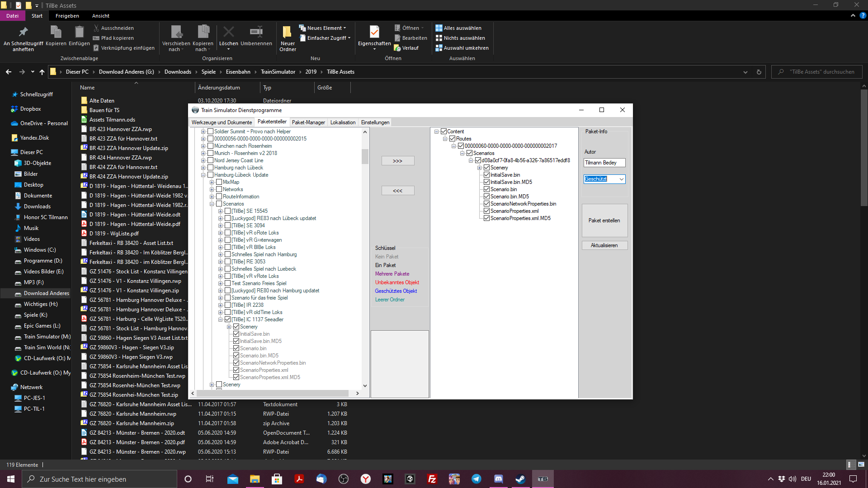Click the Paket erstellen button
Image resolution: width=868 pixels, height=488 pixels.
[604, 221]
